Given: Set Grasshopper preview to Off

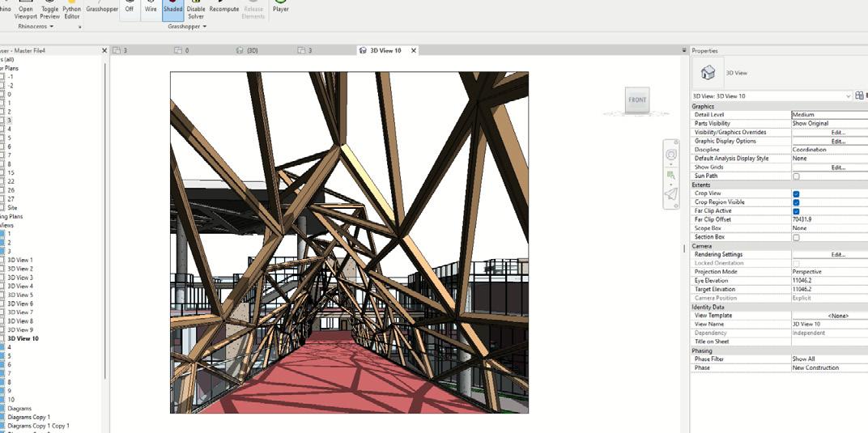Looking at the screenshot, I should (129, 8).
